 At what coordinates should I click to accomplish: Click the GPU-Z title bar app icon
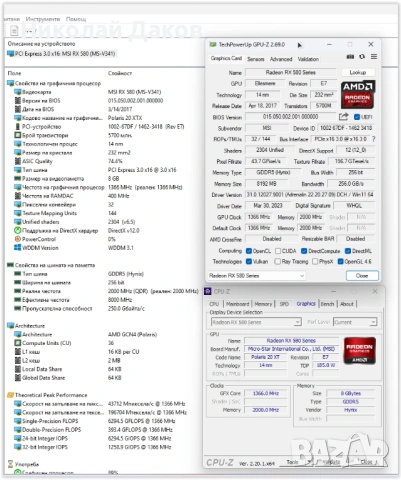212,44
